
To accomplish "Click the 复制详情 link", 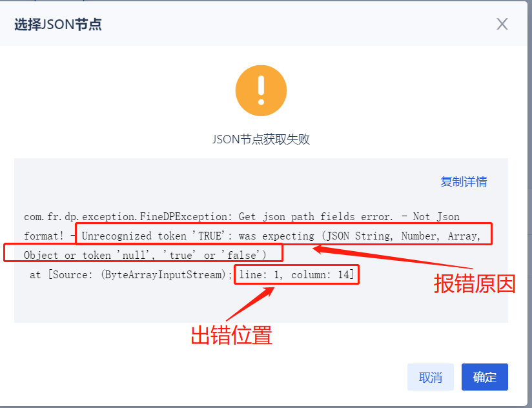I will (x=464, y=182).
